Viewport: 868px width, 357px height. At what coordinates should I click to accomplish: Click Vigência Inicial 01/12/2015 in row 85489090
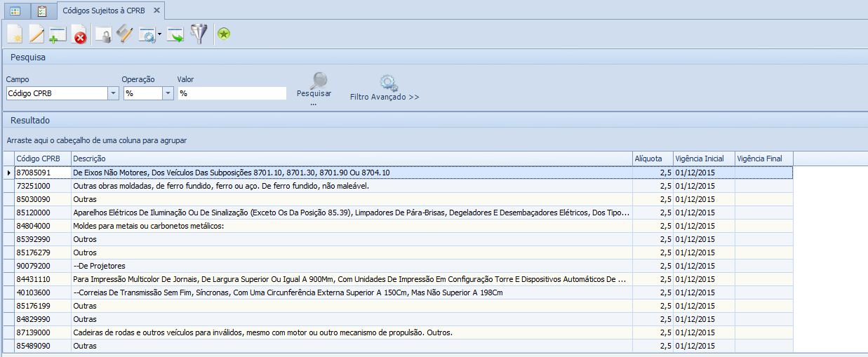(x=704, y=345)
